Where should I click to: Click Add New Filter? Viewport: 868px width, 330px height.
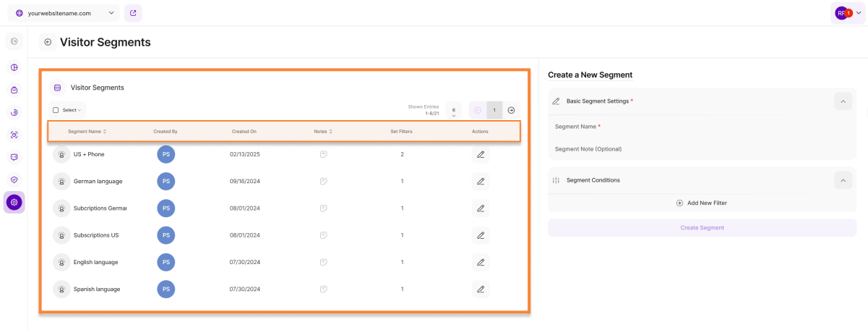pos(701,203)
